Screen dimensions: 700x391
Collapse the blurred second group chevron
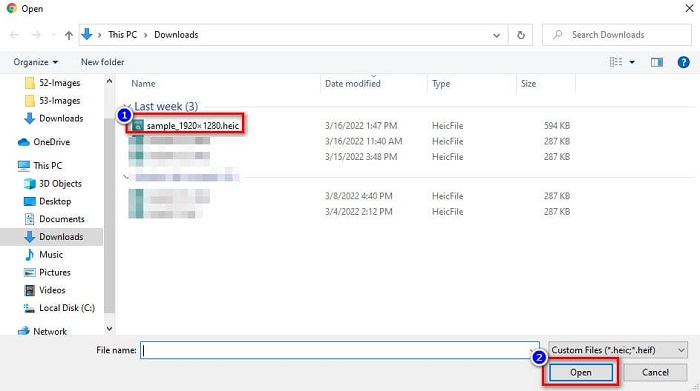pos(126,177)
